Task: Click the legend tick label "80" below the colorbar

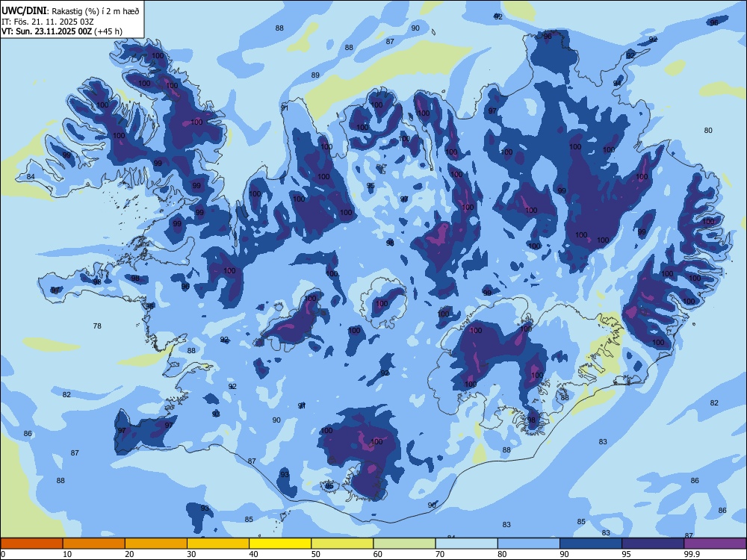Action: [x=502, y=554]
